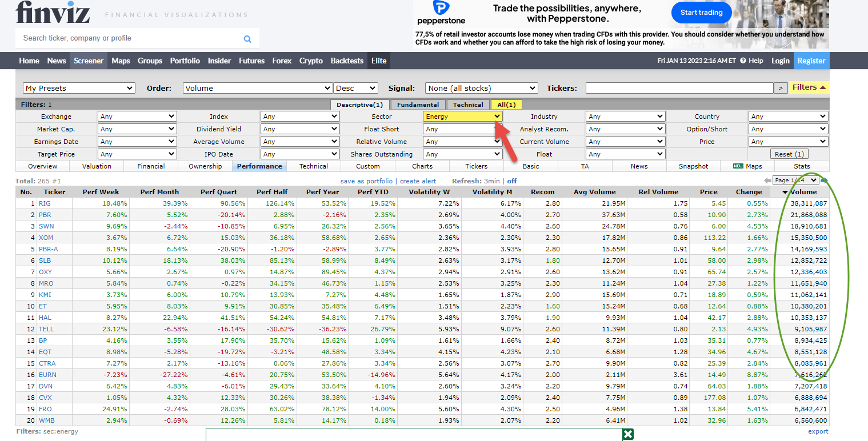Open the Crypto menu item
Viewport: 868px width, 441px height.
[311, 61]
